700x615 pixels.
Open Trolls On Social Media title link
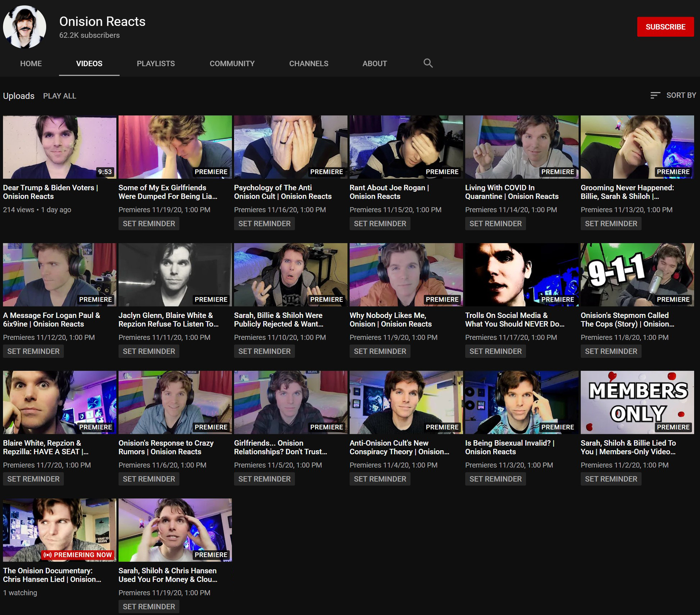515,320
